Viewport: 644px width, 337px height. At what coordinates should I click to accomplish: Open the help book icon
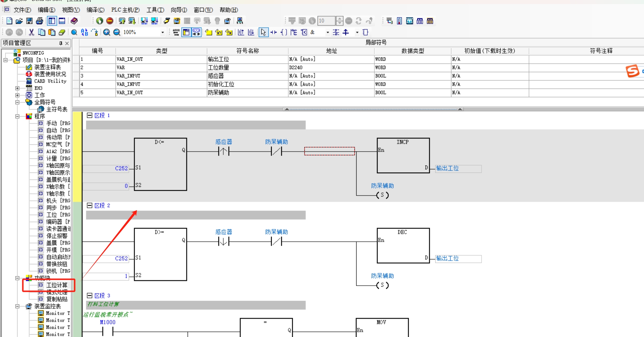[74, 21]
